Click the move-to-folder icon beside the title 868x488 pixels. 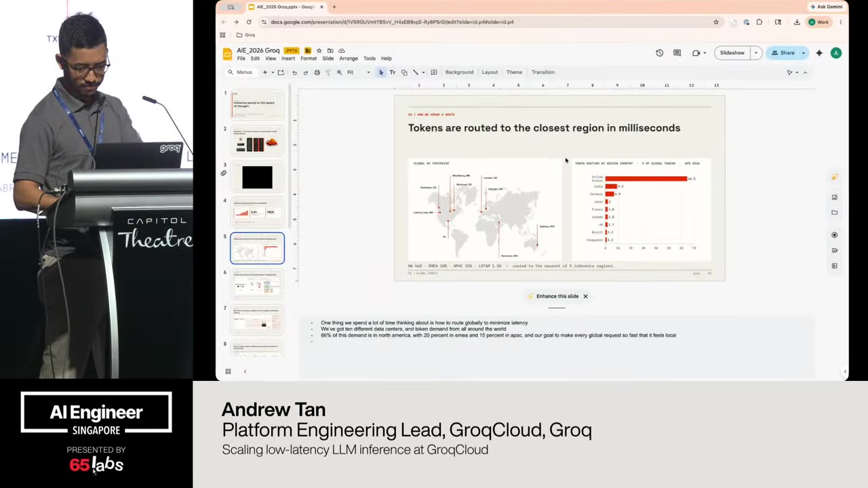[330, 51]
